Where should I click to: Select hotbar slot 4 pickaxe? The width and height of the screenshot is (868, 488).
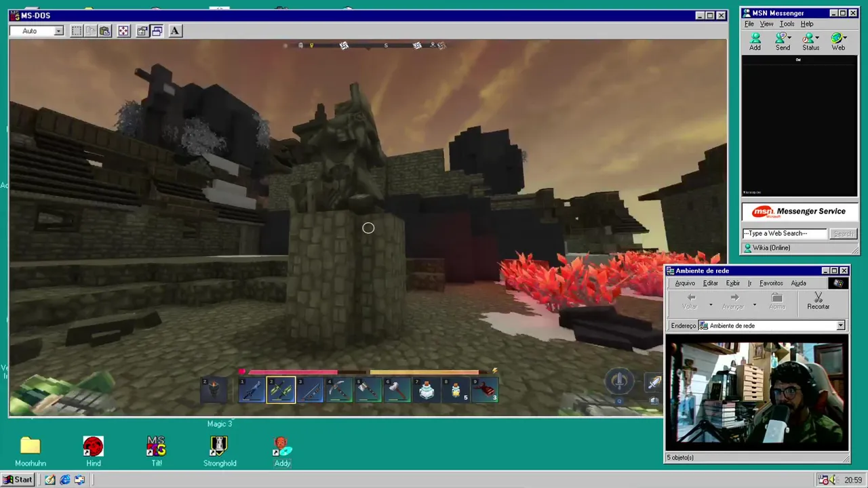340,390
